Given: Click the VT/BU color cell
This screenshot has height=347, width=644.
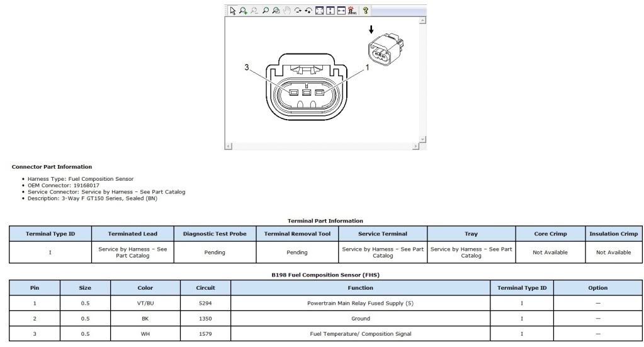Looking at the screenshot, I should (x=145, y=304).
